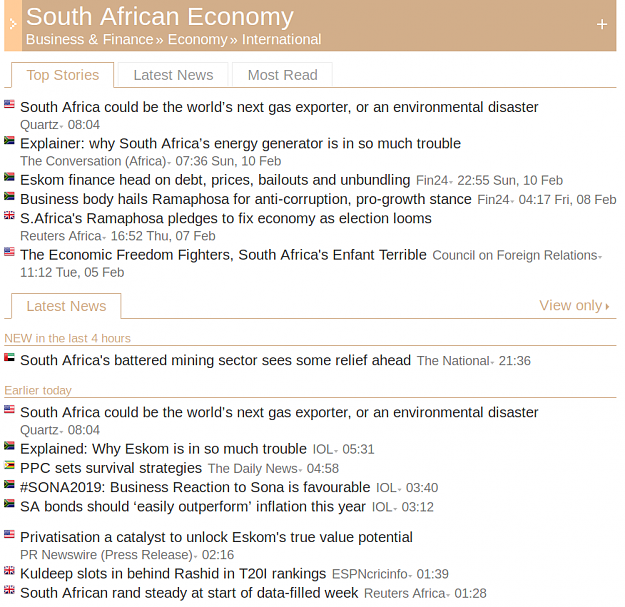Click the UAE flag icon beside battered mining sector story
Image resolution: width=625 pixels, height=607 pixels.
9,357
